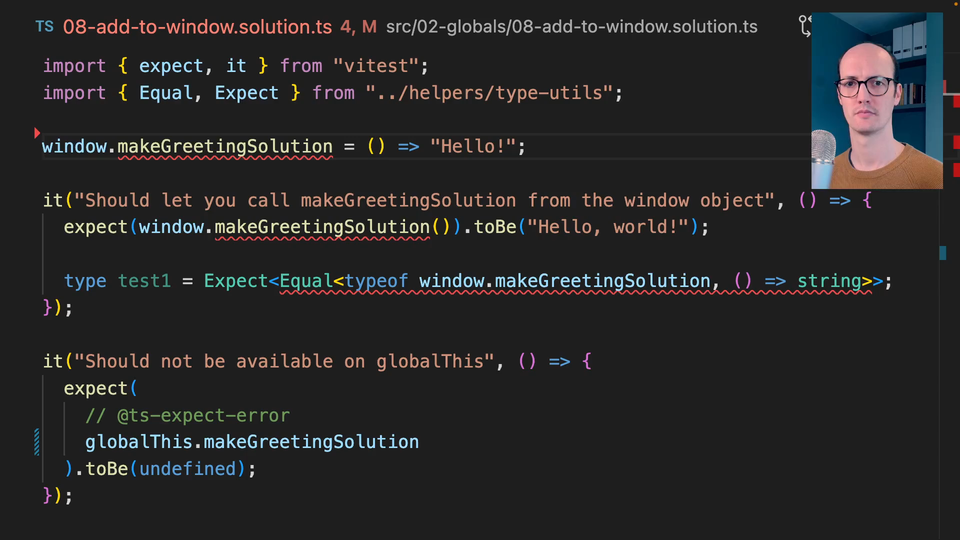Click the "vitest" import module string

coord(376,66)
